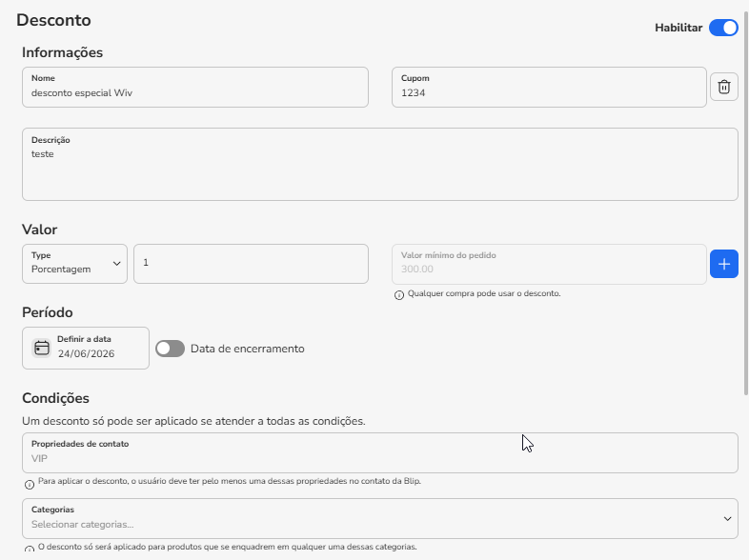749x560 pixels.
Task: Click the 'Data de encerramento' label
Action: [x=248, y=349]
